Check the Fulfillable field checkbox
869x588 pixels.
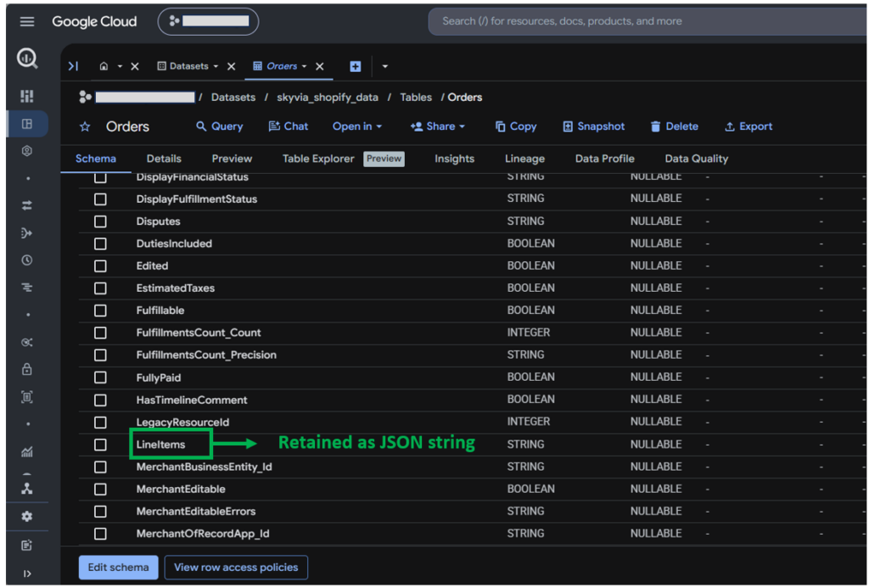click(x=100, y=311)
